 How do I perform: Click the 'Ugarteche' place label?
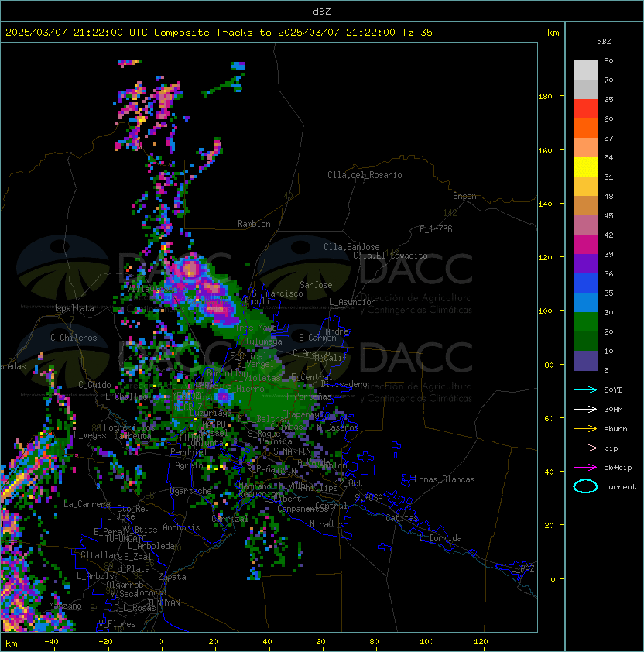point(191,491)
